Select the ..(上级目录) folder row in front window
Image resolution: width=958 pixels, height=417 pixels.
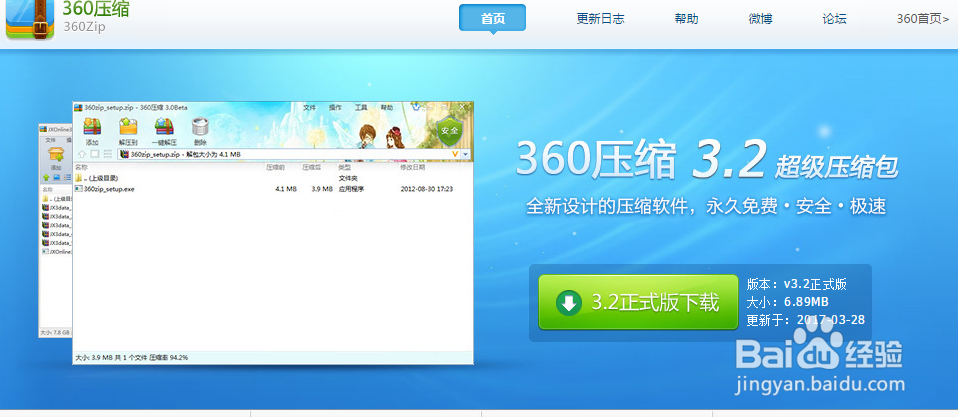[x=272, y=178]
